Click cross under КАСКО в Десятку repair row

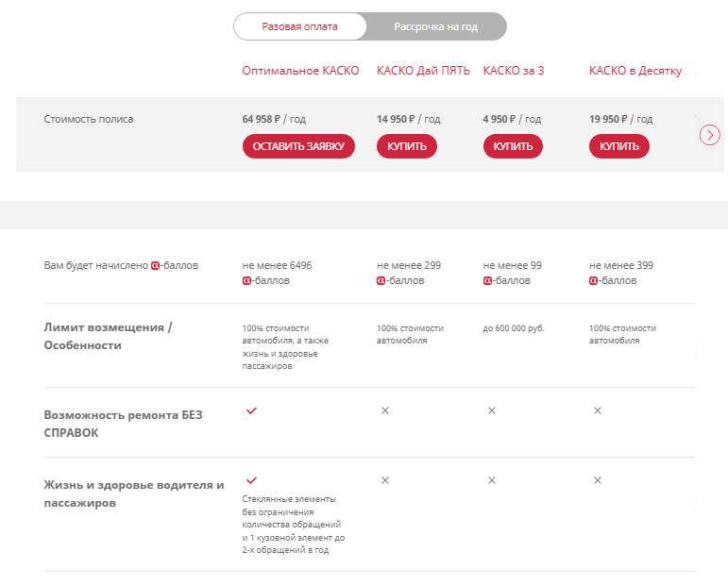point(598,410)
